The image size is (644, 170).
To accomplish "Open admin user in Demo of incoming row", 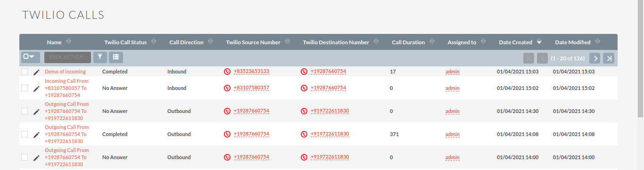I will click(453, 72).
